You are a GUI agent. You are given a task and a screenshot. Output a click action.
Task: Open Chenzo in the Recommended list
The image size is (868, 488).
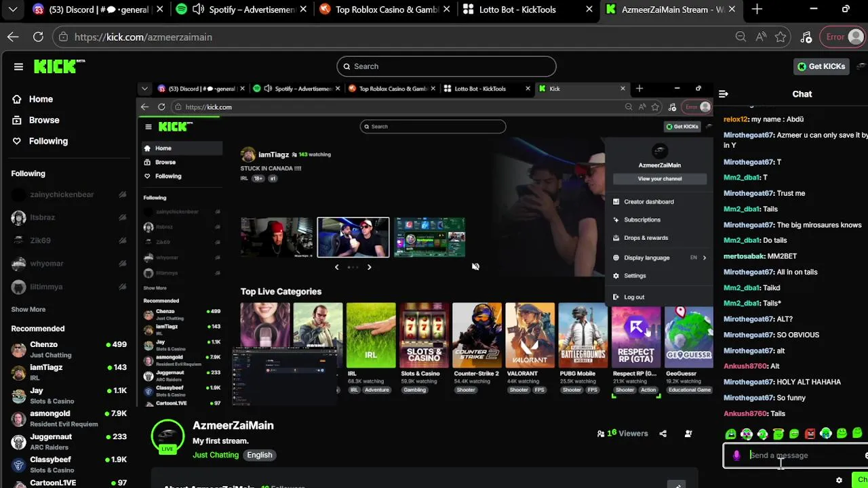click(68, 350)
